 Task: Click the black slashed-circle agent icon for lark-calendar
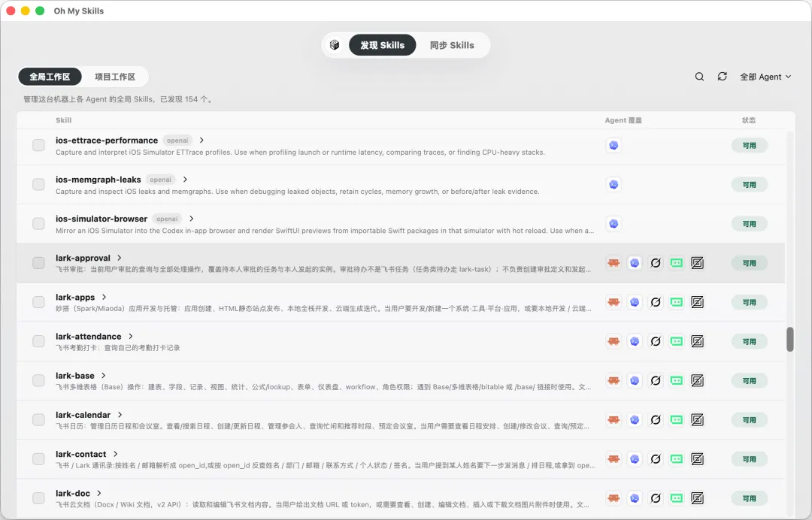click(656, 420)
